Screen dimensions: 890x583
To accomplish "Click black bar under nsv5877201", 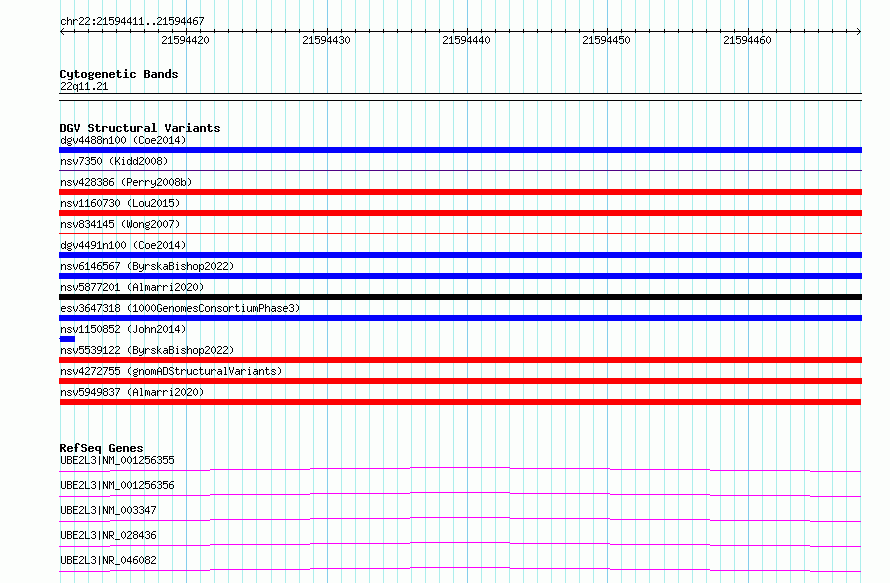I will click(x=460, y=297).
